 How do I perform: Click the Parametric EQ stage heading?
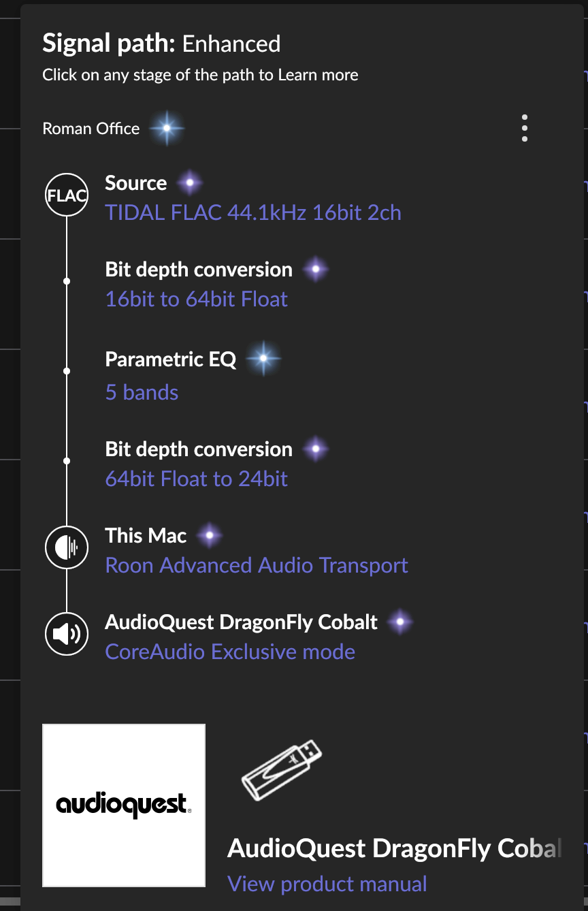171,359
